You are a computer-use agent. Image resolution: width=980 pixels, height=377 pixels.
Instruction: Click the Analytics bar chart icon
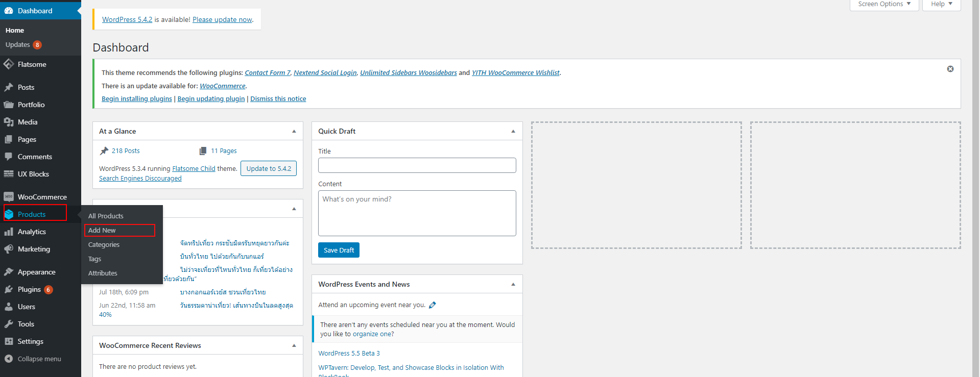(9, 232)
